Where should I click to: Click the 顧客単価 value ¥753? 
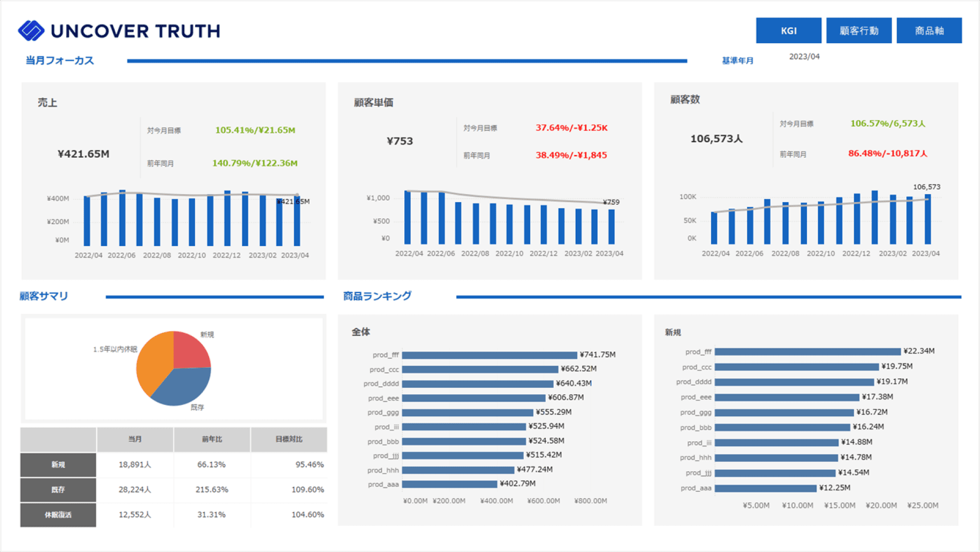pos(400,141)
